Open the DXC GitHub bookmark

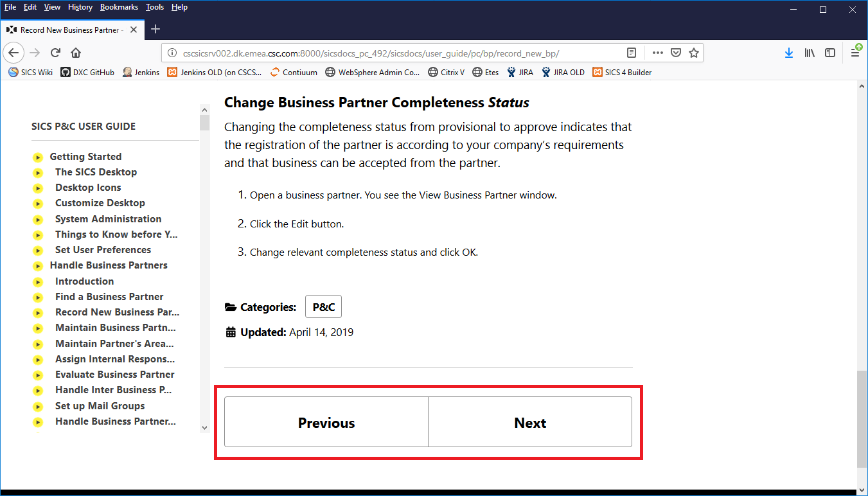(87, 72)
